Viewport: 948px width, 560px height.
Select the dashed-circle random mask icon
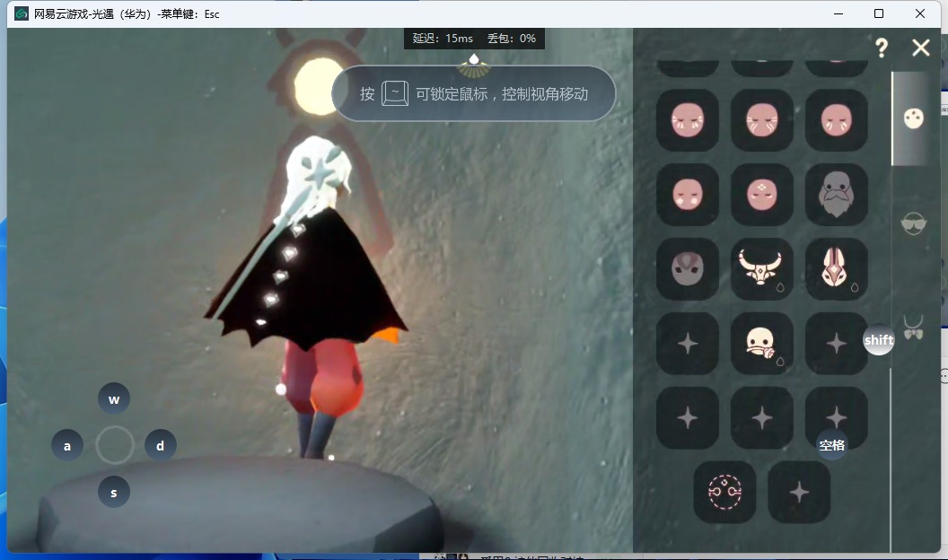click(x=724, y=492)
